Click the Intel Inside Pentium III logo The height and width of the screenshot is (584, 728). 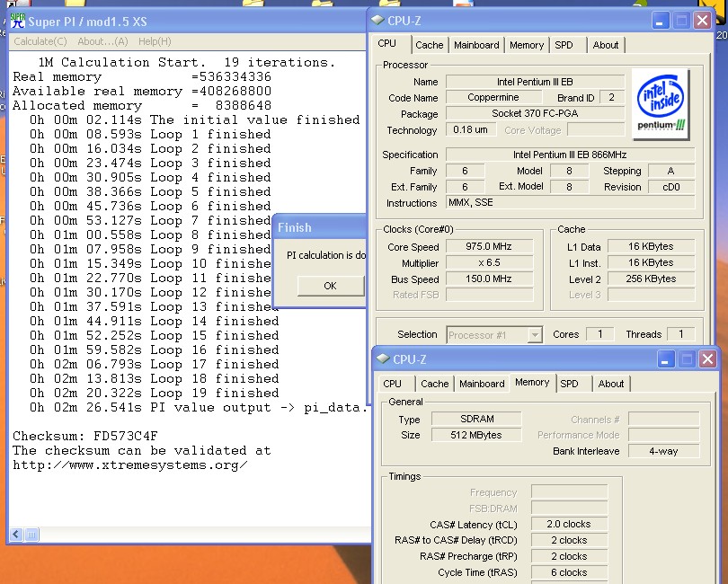(x=661, y=104)
